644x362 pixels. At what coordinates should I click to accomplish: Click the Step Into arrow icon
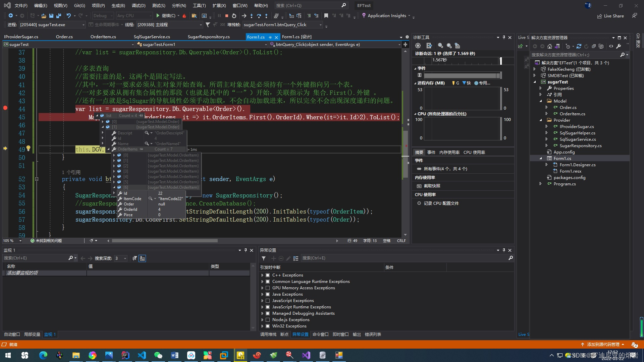(x=251, y=16)
